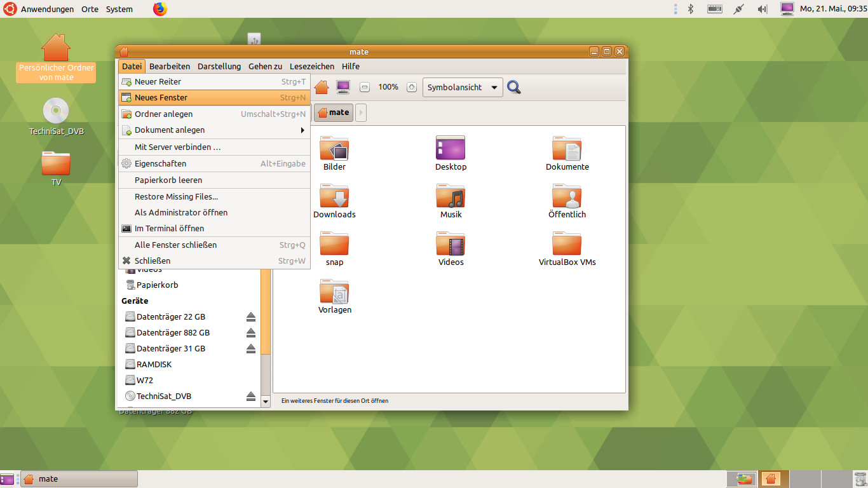Open the keyboard indicator in the tray

(714, 9)
